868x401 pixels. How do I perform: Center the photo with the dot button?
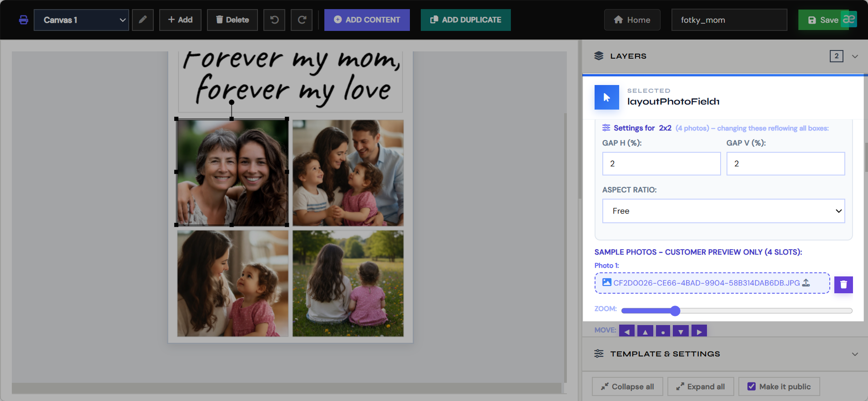663,331
